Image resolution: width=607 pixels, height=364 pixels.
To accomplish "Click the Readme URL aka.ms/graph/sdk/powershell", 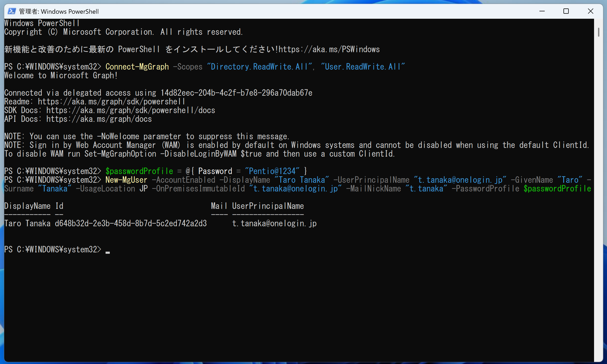I will [111, 102].
